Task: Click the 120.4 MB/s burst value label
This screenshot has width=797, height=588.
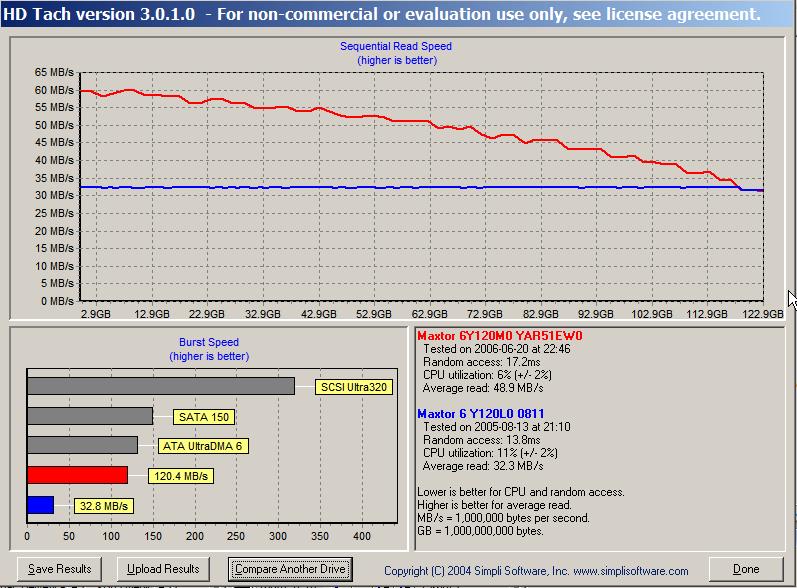Action: (x=181, y=476)
